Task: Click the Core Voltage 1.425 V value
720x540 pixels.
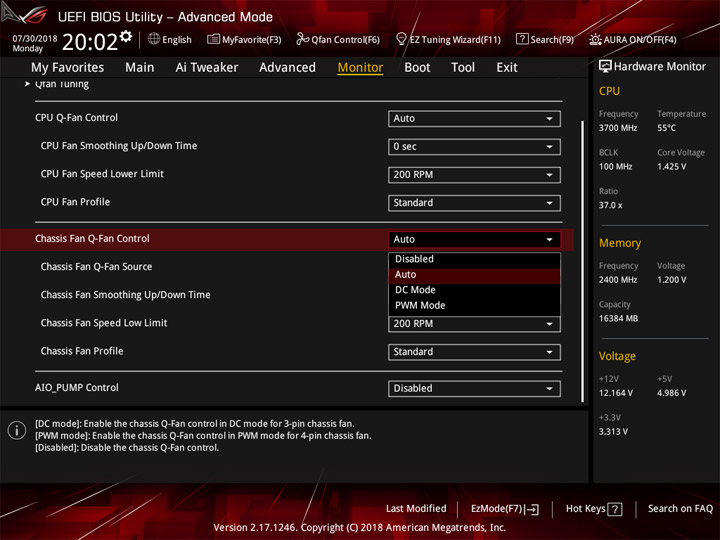Action: coord(672,167)
